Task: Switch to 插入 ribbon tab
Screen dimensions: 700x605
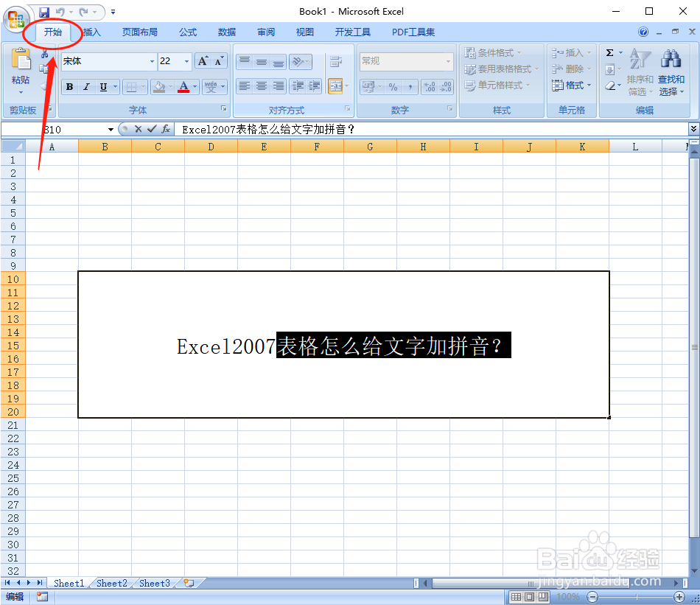Action: coord(92,32)
